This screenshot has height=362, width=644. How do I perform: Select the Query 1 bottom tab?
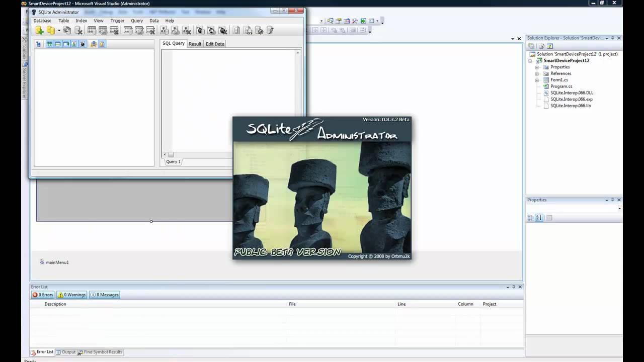click(x=173, y=162)
